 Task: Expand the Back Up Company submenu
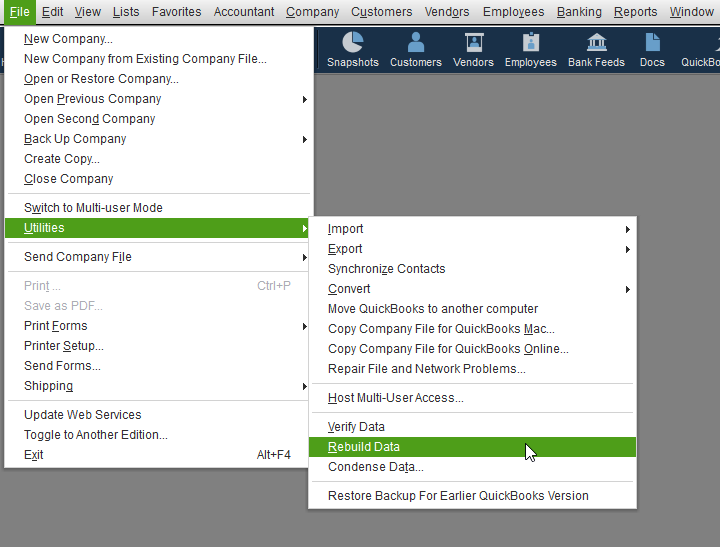158,139
